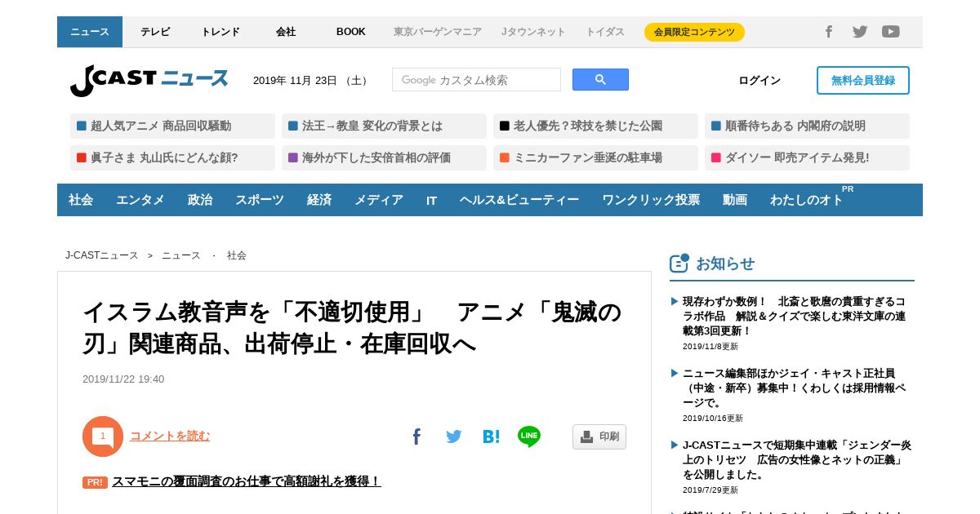Bookmark article on Hatena B!
980x514 pixels.
(x=492, y=436)
